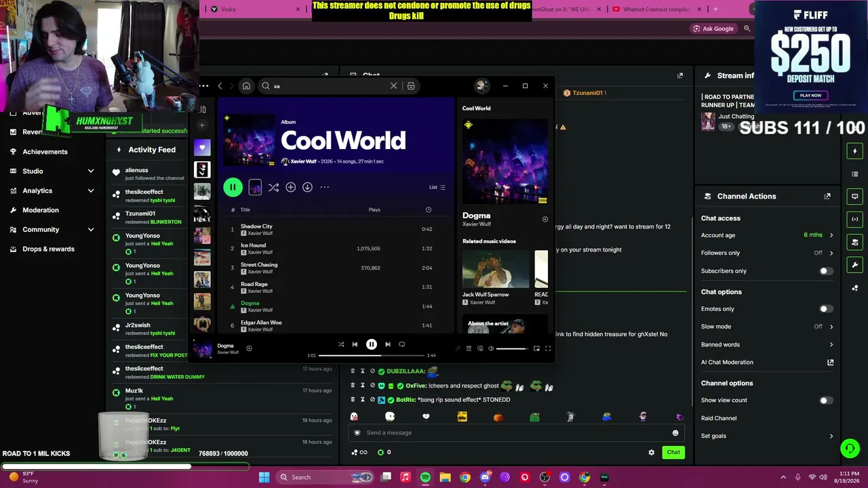
Task: Pause the Cool World album with green button
Action: [x=233, y=187]
